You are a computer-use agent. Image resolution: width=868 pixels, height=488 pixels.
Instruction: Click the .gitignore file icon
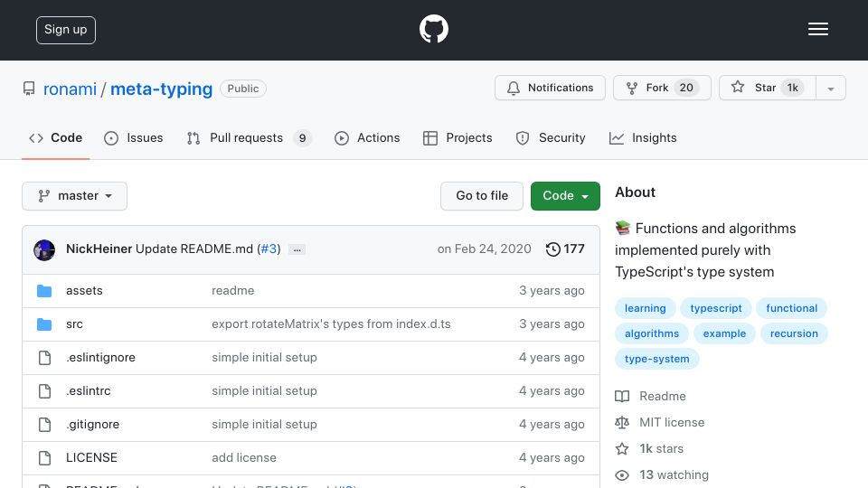[44, 425]
